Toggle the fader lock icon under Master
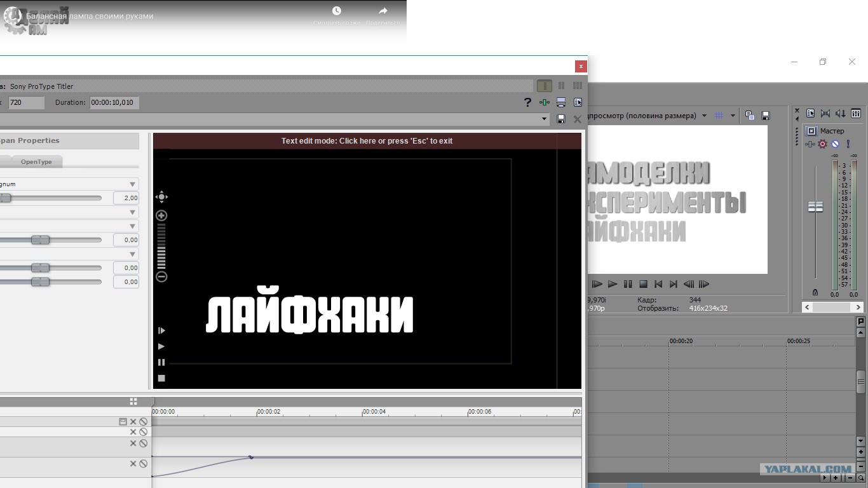 815,292
